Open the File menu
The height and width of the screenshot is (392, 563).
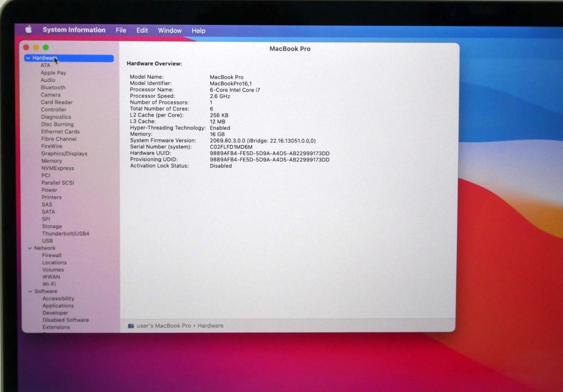point(121,30)
